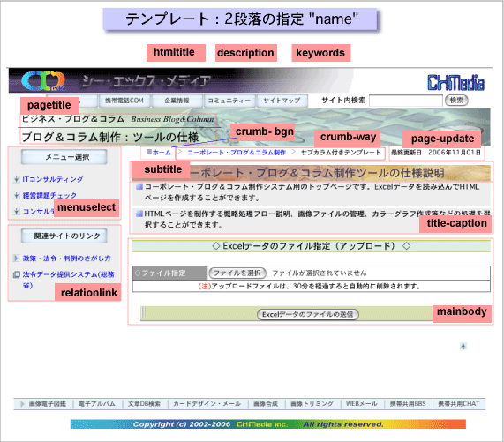Screen dimensions: 504x442
Task: Open the 携帯共用CHAT footer link
Action: [x=459, y=404]
